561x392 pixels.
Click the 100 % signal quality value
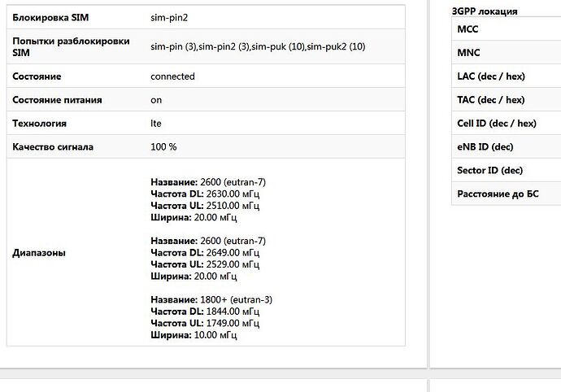[163, 147]
